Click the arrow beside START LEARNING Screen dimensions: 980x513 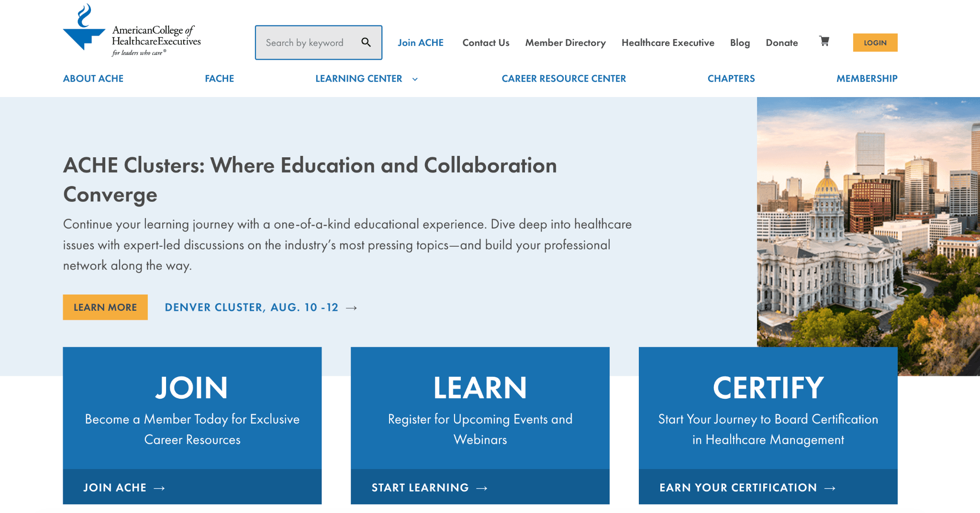point(482,488)
